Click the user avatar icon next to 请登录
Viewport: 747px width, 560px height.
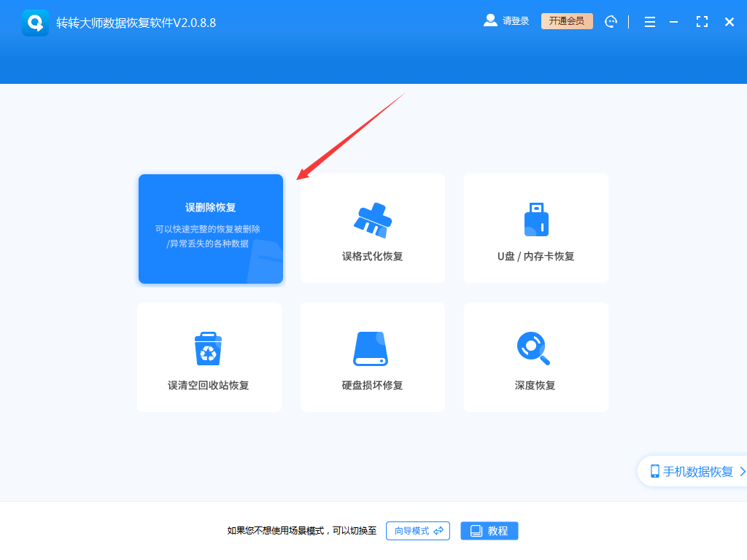pyautogui.click(x=489, y=20)
